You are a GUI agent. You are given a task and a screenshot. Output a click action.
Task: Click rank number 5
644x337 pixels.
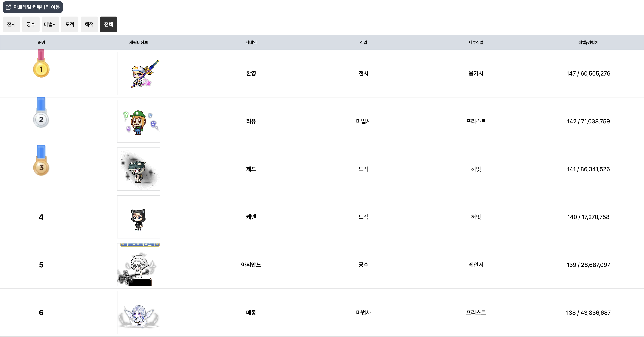pyautogui.click(x=41, y=265)
